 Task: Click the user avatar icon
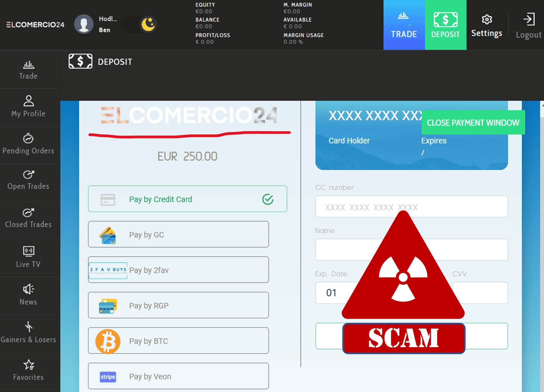[84, 24]
